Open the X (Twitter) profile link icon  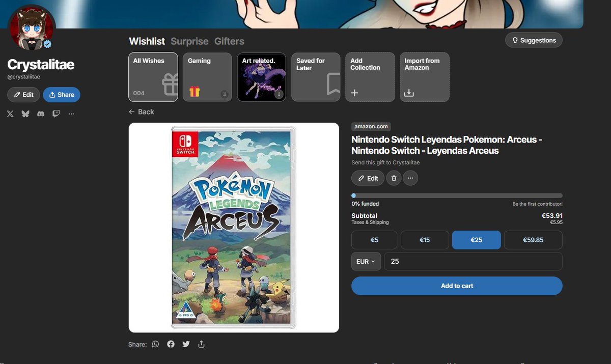(10, 114)
